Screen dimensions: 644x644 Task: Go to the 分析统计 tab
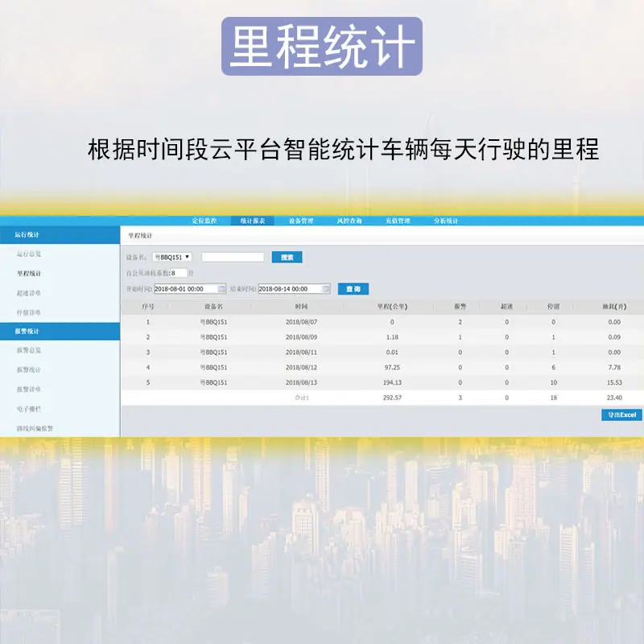(x=446, y=221)
